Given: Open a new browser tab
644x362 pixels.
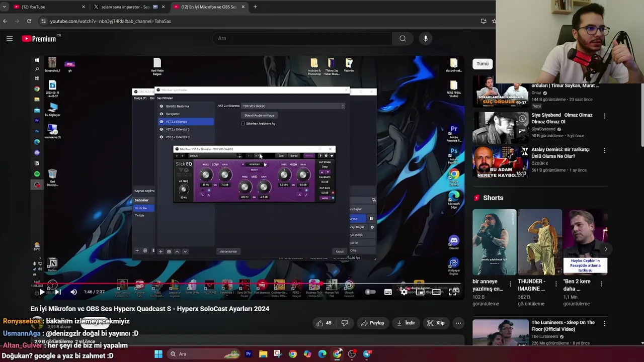Looking at the screenshot, I should coord(255,7).
